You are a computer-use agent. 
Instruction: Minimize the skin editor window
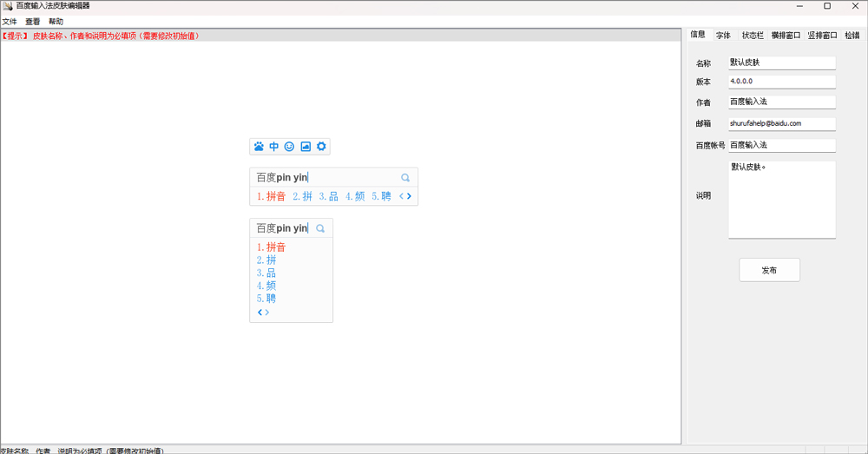799,6
